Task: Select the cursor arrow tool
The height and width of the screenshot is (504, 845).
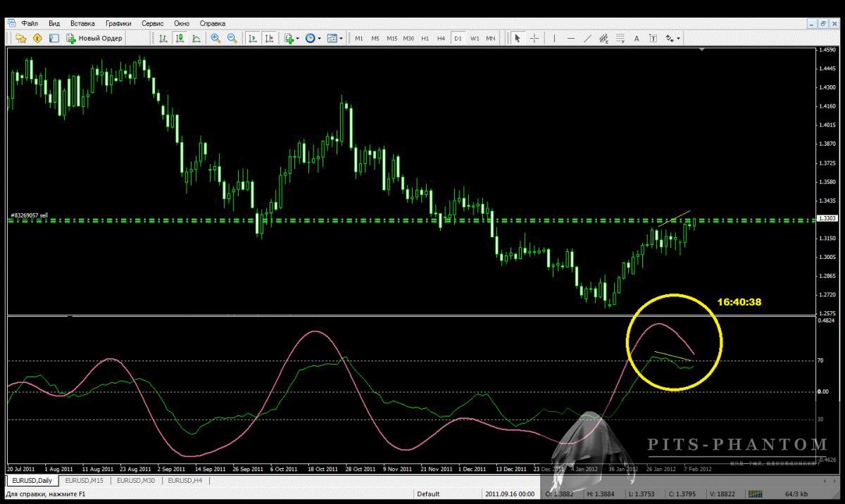Action: coord(518,38)
